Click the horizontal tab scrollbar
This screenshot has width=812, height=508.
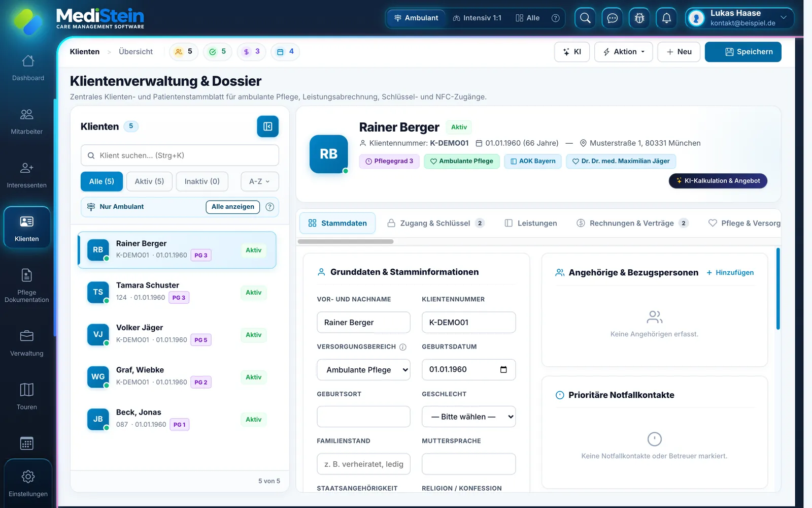(346, 242)
